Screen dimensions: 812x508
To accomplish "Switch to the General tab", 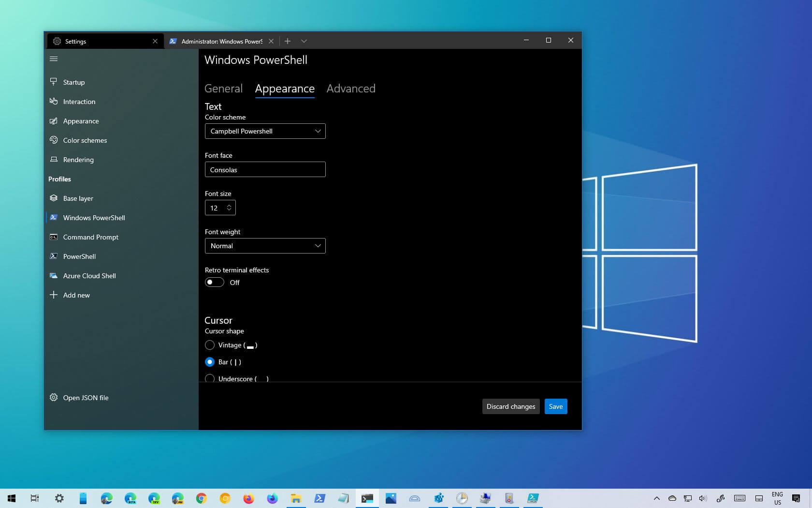I will (223, 89).
